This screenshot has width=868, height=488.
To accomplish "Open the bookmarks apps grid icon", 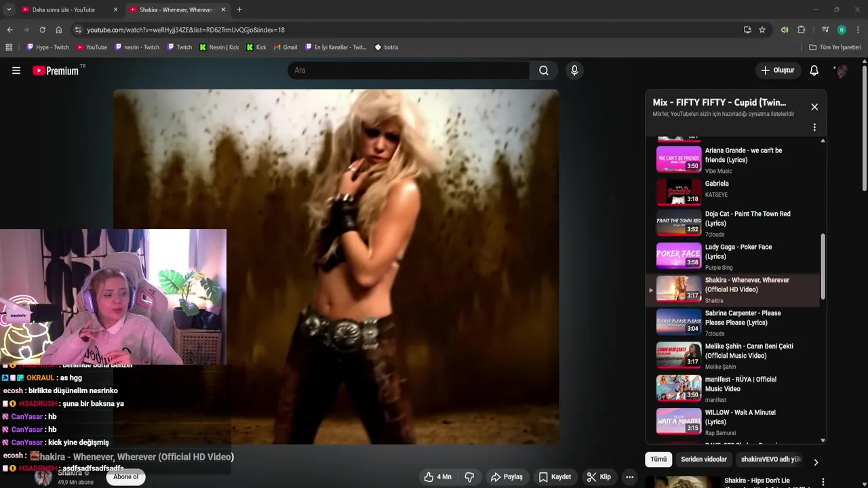I will point(9,47).
